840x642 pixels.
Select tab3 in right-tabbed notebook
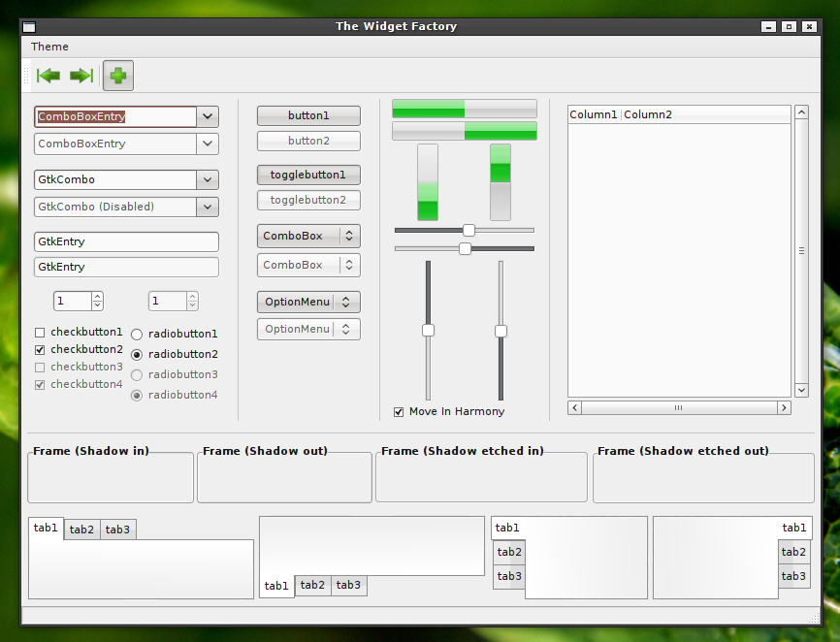[x=794, y=577]
